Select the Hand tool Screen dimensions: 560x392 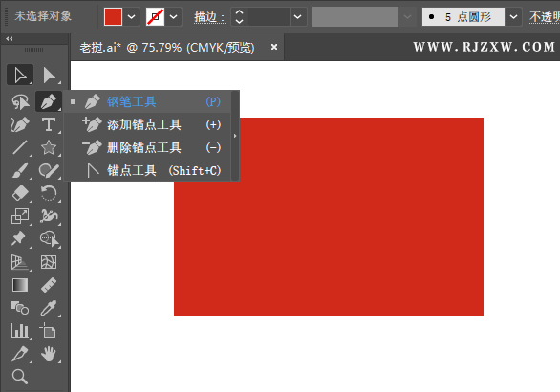tap(49, 354)
